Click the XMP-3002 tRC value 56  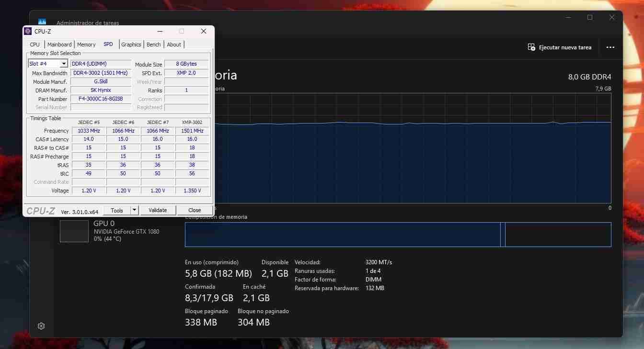click(x=192, y=174)
